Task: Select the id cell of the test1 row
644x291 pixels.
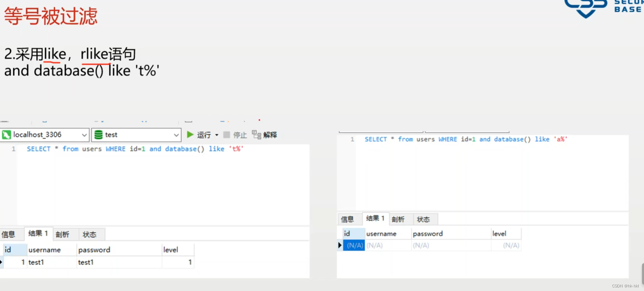Action: click(x=15, y=262)
